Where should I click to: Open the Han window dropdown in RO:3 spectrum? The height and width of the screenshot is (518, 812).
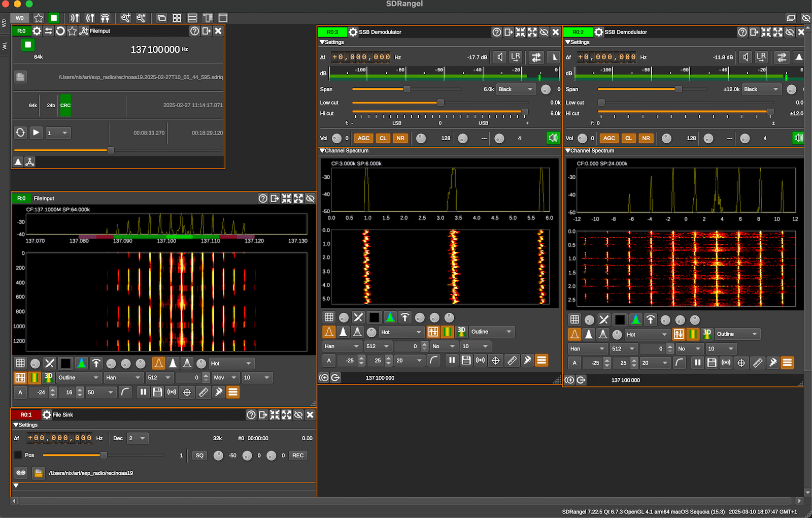pyautogui.click(x=342, y=346)
